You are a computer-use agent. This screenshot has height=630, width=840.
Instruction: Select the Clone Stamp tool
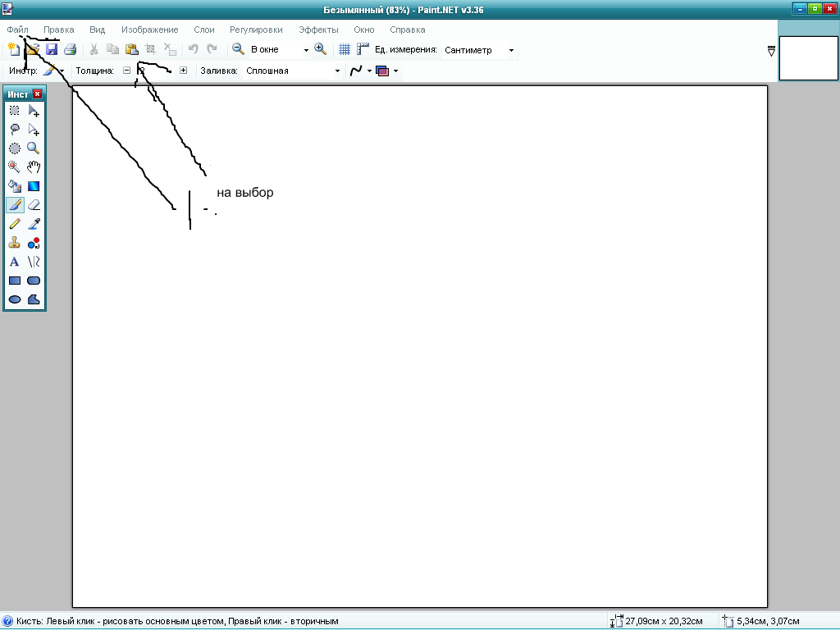(15, 243)
